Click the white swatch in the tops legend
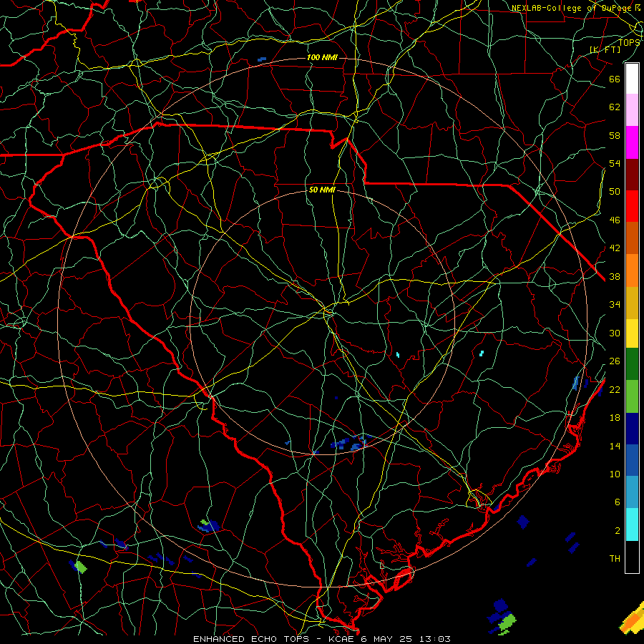The image size is (644, 644). pos(632,79)
